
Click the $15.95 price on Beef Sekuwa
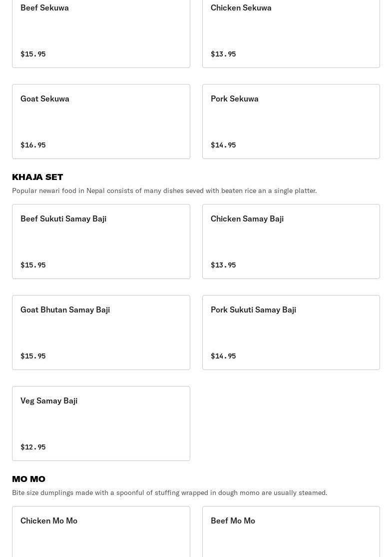coord(33,54)
